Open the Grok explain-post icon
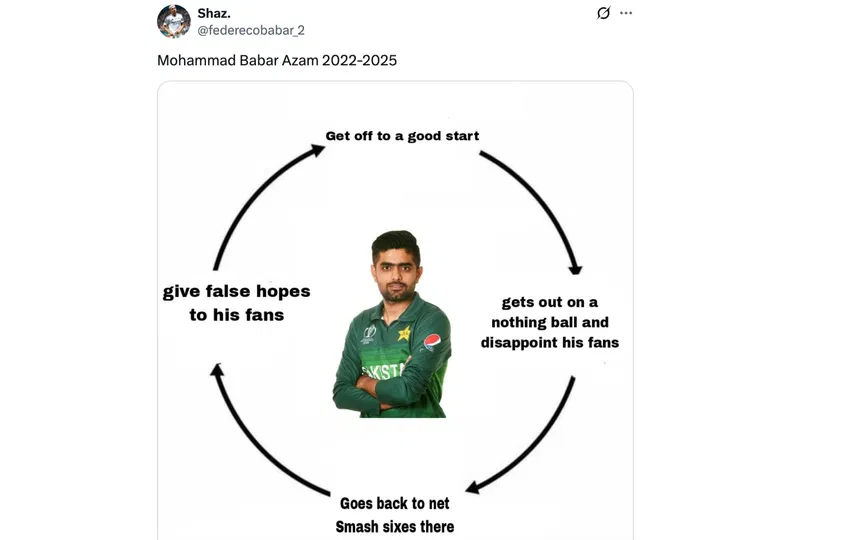Image resolution: width=864 pixels, height=540 pixels. (603, 13)
